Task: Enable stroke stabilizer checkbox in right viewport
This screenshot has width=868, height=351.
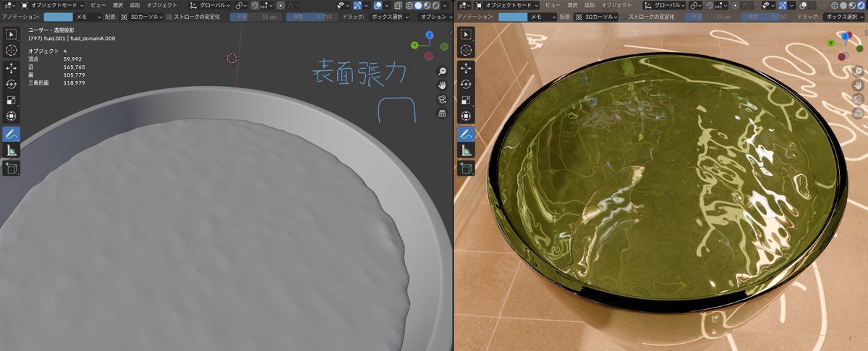Action: [x=625, y=16]
